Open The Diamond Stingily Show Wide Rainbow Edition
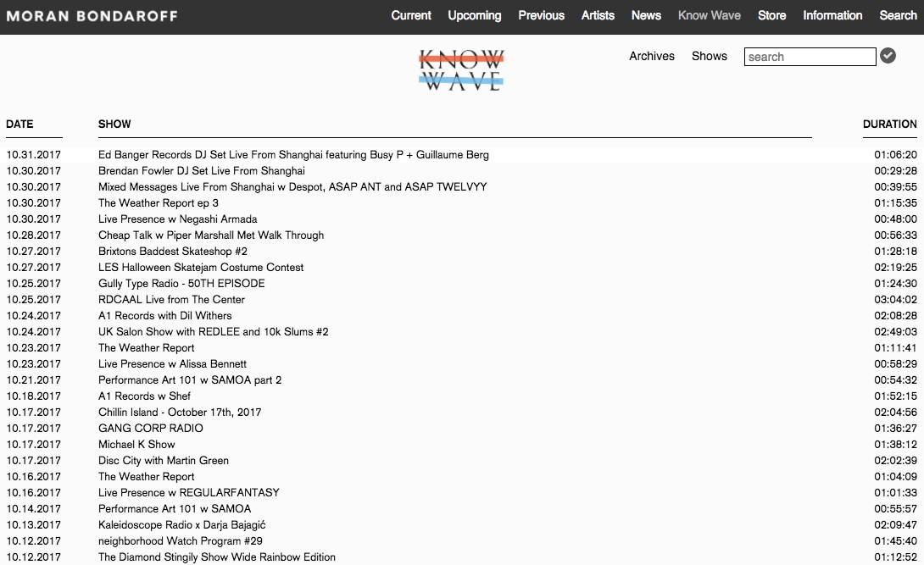 point(217,557)
